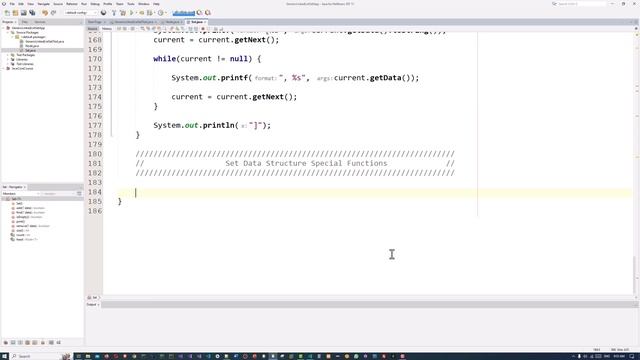
Task: Click the Set breadcrumb below the editor
Action: click(93, 298)
